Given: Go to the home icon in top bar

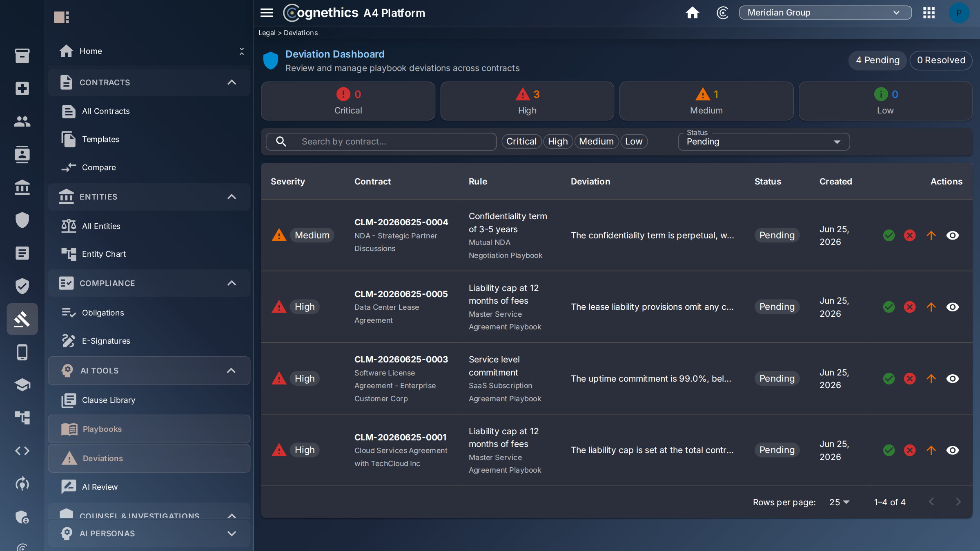Looking at the screenshot, I should tap(692, 13).
